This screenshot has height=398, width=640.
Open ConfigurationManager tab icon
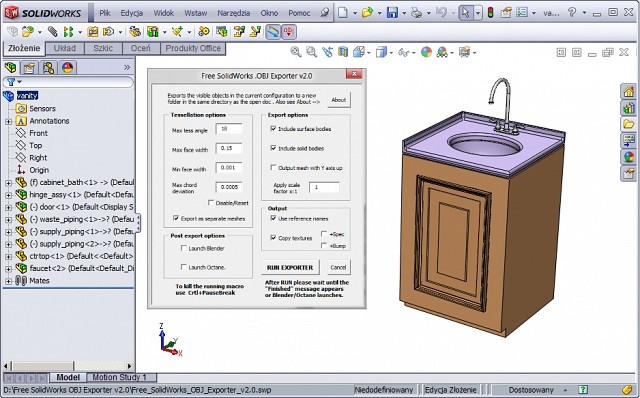(48, 67)
